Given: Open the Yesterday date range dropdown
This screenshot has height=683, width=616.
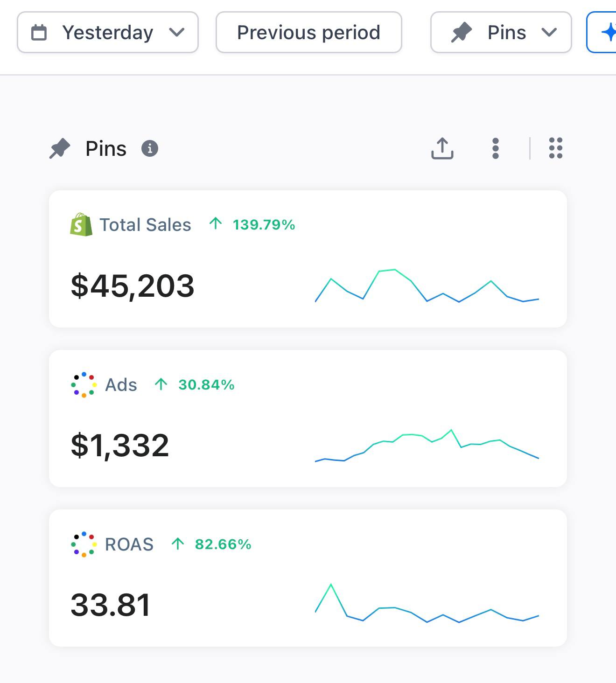Looking at the screenshot, I should tap(108, 32).
